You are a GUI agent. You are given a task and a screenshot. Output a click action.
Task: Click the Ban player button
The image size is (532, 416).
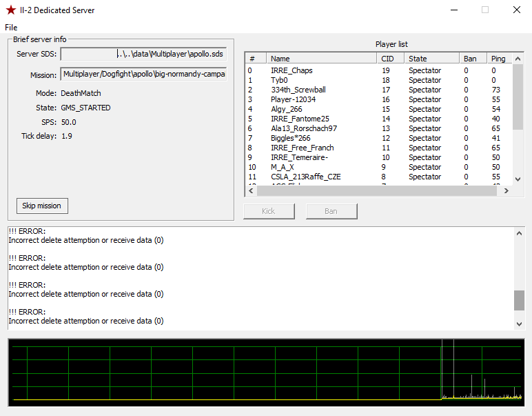coord(331,211)
